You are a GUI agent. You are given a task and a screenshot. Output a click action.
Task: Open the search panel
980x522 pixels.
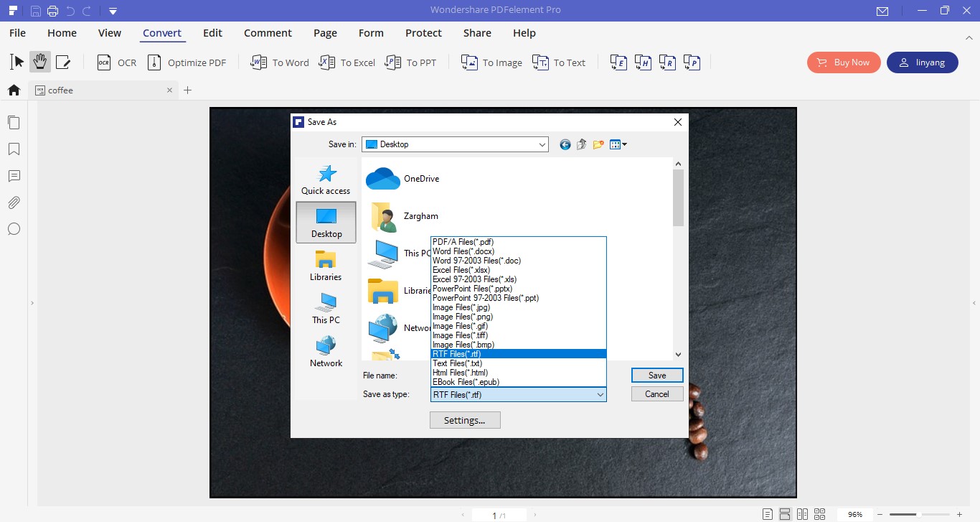[x=14, y=229]
